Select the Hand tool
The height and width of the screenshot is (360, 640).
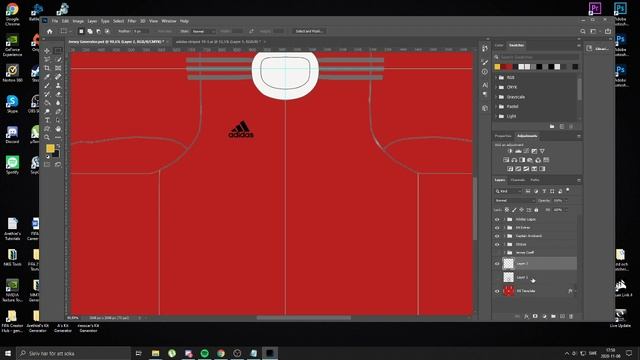pyautogui.click(x=58, y=129)
